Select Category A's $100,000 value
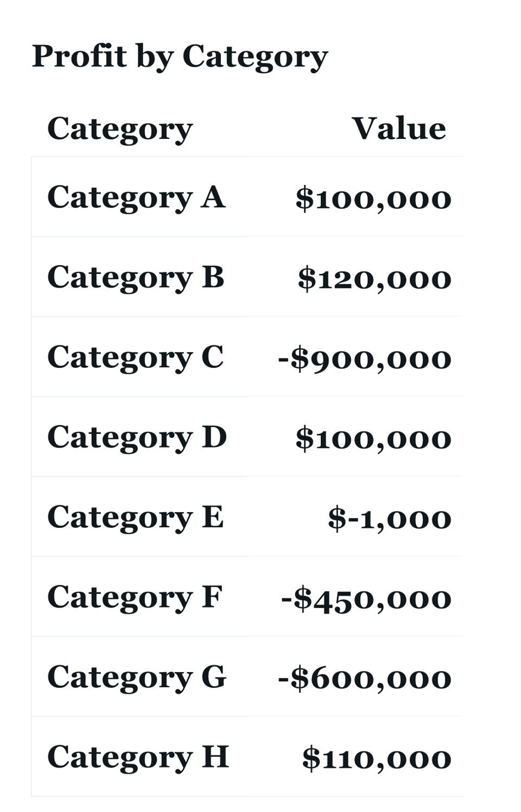The height and width of the screenshot is (812, 521). (373, 199)
